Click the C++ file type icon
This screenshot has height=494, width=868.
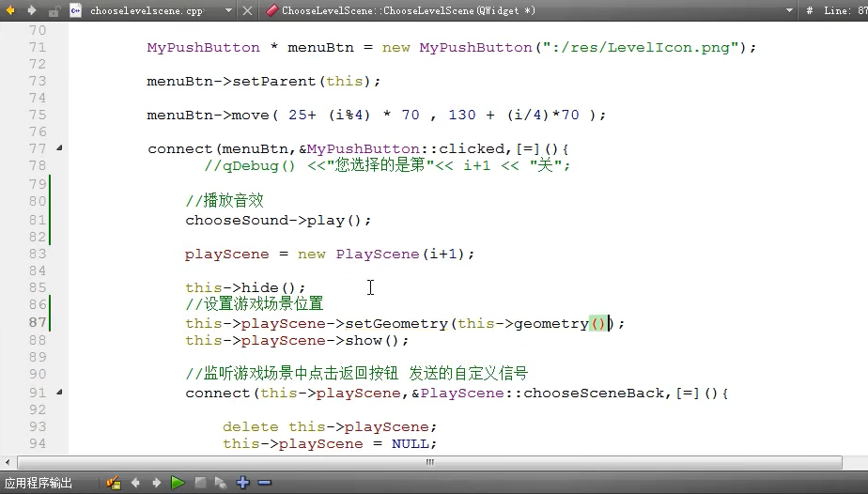[76, 10]
